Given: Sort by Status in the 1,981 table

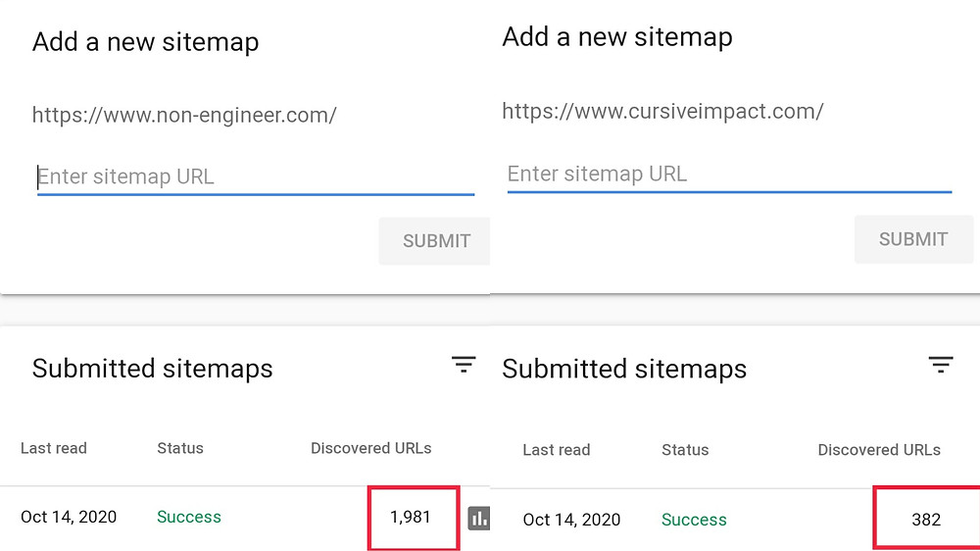Looking at the screenshot, I should click(x=180, y=448).
